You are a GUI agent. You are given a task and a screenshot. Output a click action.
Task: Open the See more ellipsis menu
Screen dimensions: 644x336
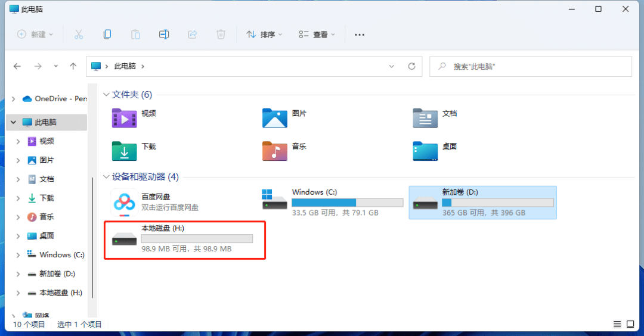pos(359,35)
